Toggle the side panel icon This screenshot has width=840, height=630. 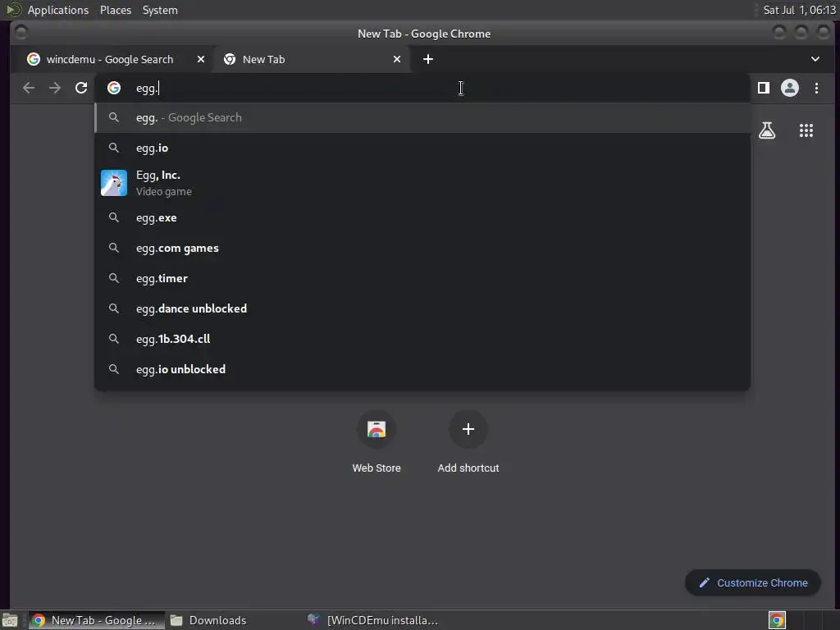coord(764,88)
